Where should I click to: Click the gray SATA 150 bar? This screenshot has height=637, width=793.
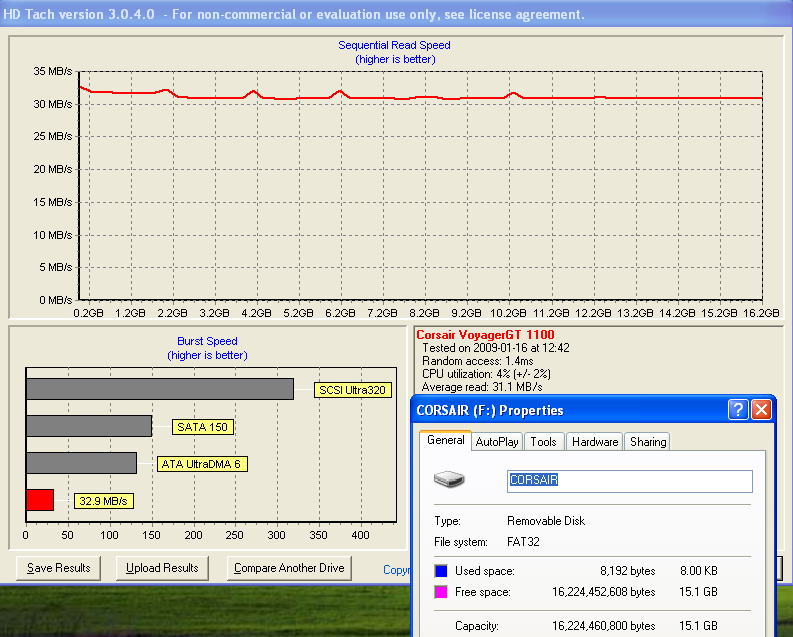click(89, 426)
